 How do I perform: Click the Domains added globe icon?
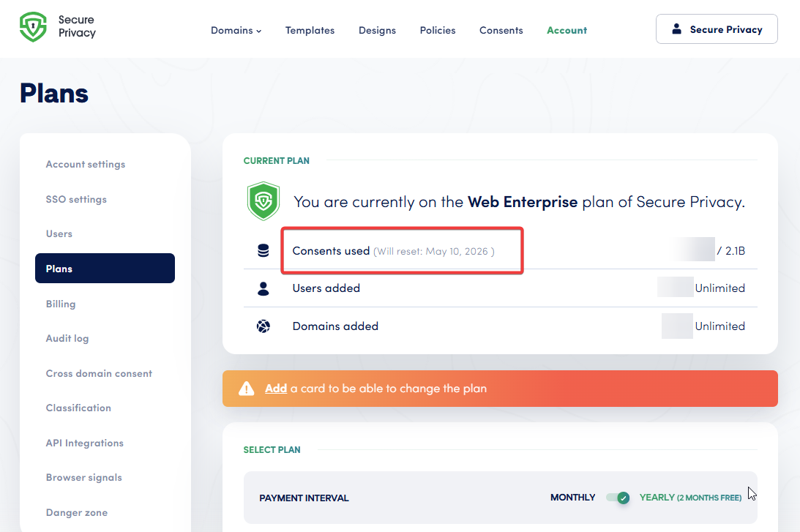coord(263,326)
